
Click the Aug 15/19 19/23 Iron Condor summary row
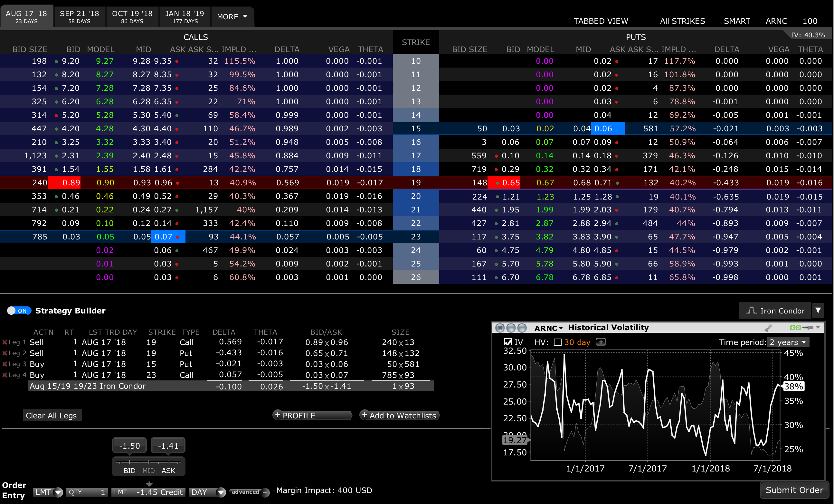pyautogui.click(x=231, y=386)
